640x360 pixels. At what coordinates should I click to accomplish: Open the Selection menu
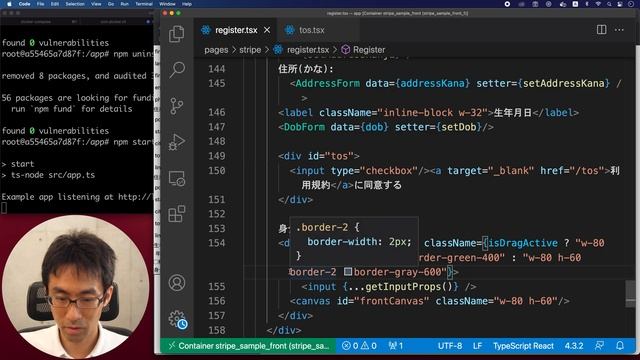point(75,4)
